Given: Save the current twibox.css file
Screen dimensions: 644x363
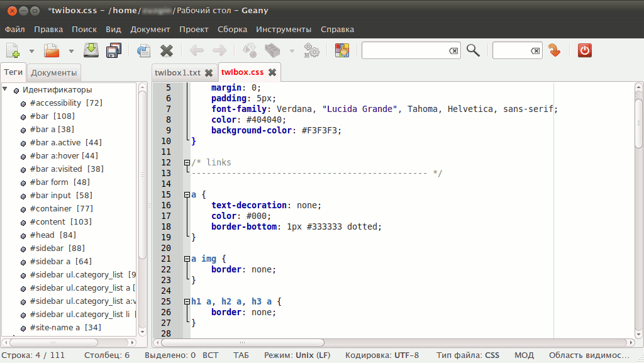Looking at the screenshot, I should [91, 50].
